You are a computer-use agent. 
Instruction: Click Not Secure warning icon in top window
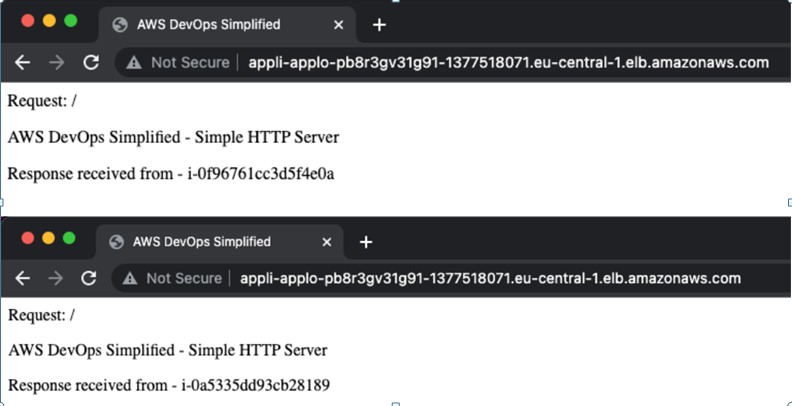[134, 63]
